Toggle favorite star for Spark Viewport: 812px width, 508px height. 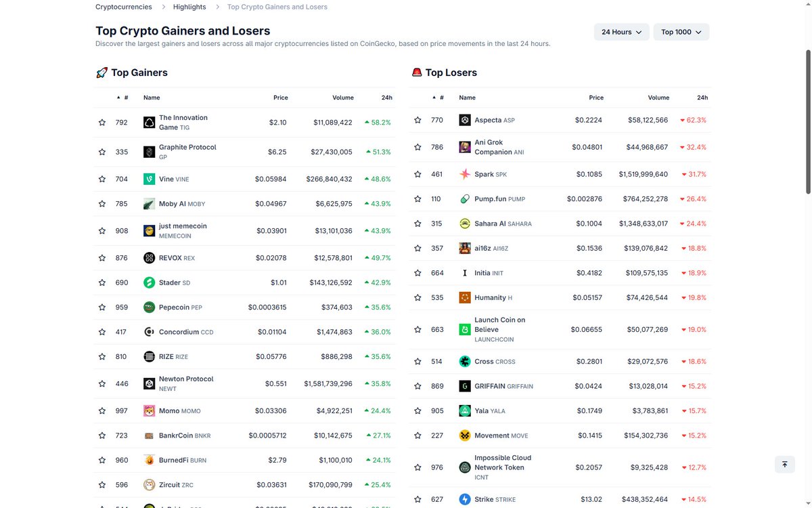[418, 174]
